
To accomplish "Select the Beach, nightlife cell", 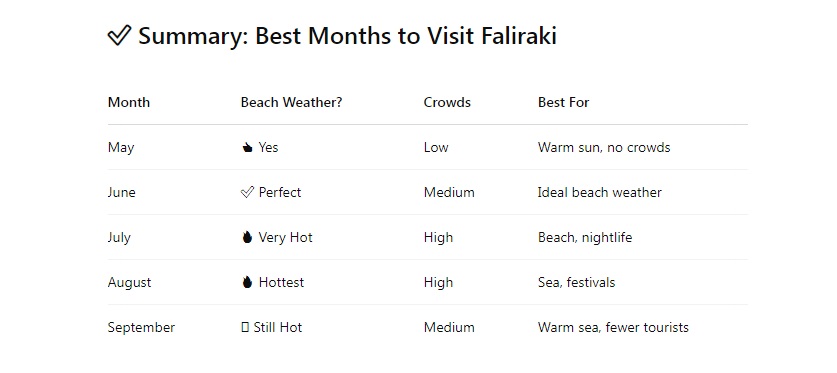I will [x=585, y=237].
